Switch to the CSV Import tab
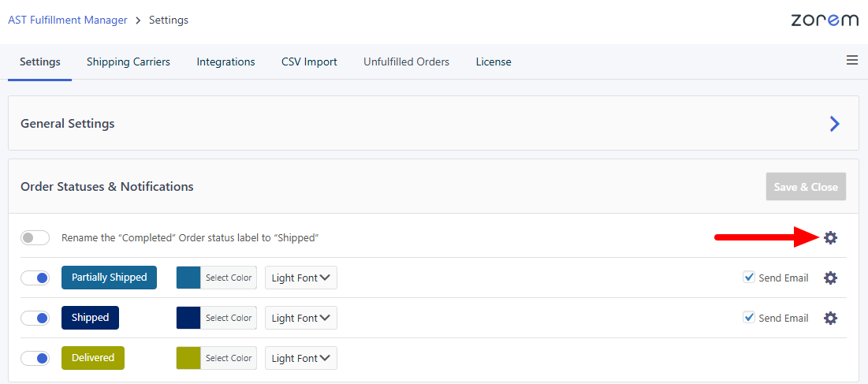 (x=309, y=62)
